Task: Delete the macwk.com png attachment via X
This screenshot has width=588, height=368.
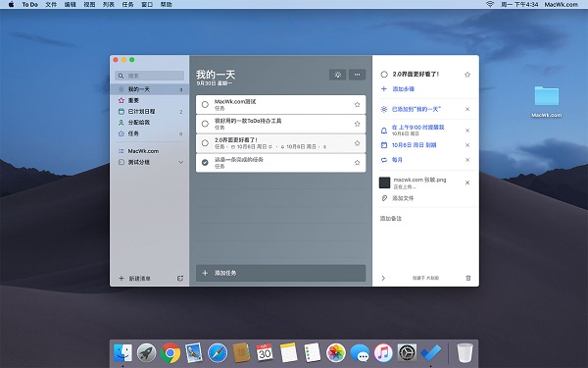Action: [467, 183]
